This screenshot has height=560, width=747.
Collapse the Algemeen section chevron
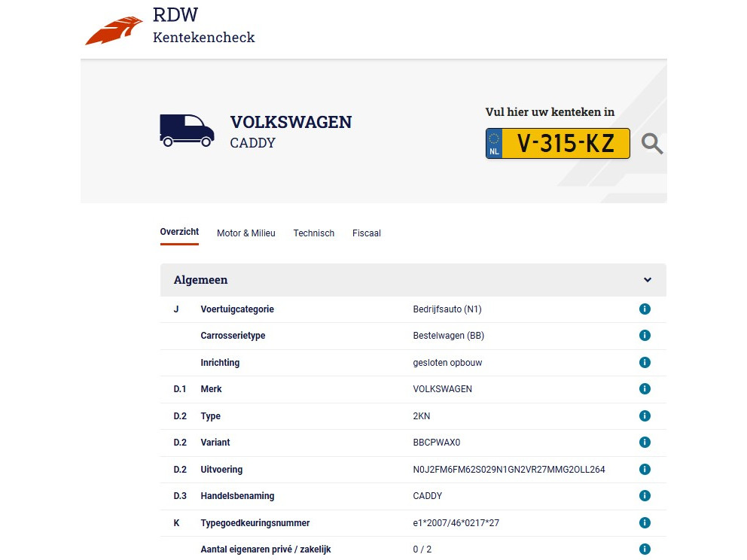(x=648, y=279)
